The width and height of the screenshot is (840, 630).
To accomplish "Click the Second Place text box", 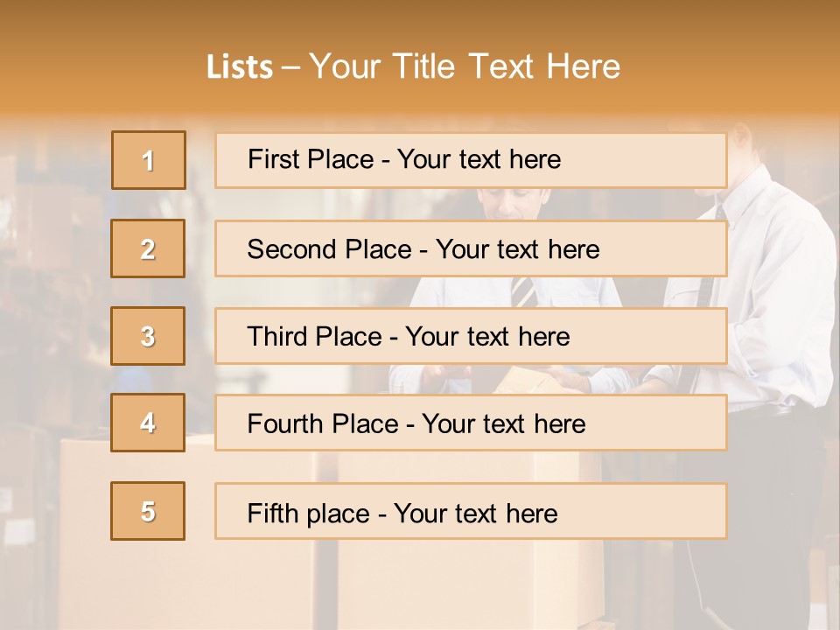I will click(471, 248).
